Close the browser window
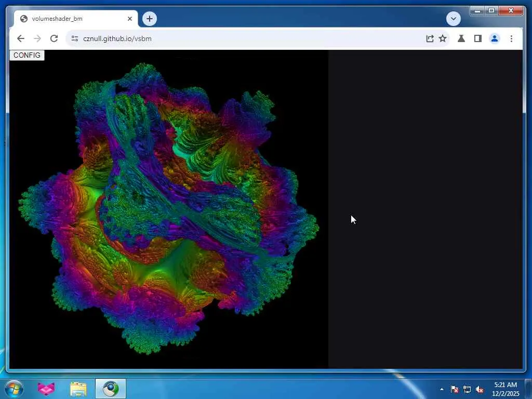Viewport: 532px width, 399px height. [x=511, y=11]
